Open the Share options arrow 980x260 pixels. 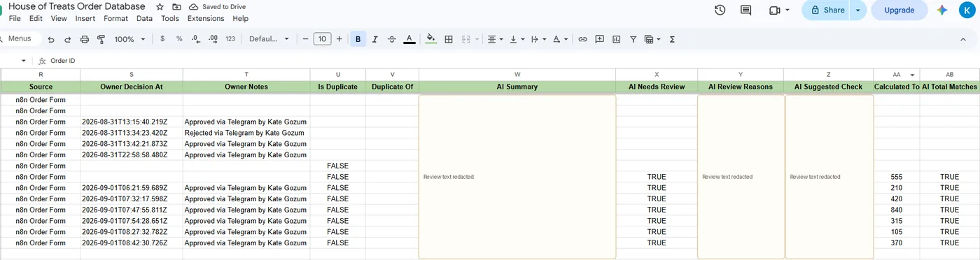click(858, 10)
